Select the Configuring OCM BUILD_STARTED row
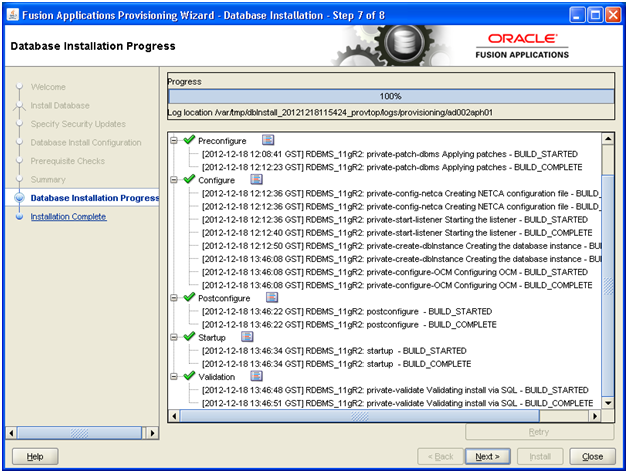This screenshot has width=628, height=473. tap(395, 272)
